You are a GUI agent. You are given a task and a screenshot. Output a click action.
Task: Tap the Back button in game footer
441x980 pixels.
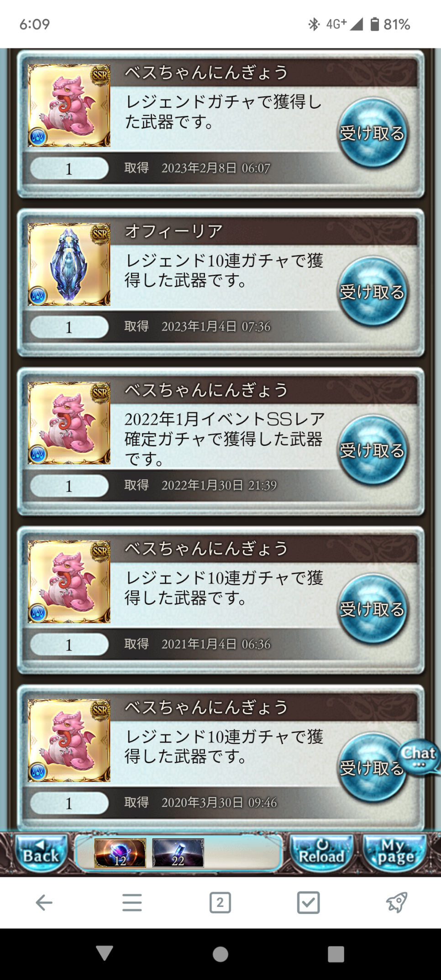tap(41, 853)
